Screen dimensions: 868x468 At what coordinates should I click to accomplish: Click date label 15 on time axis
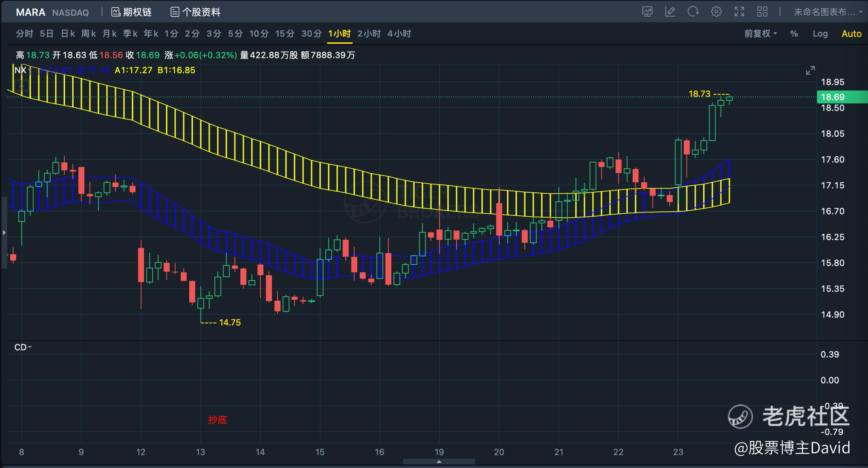(320, 452)
